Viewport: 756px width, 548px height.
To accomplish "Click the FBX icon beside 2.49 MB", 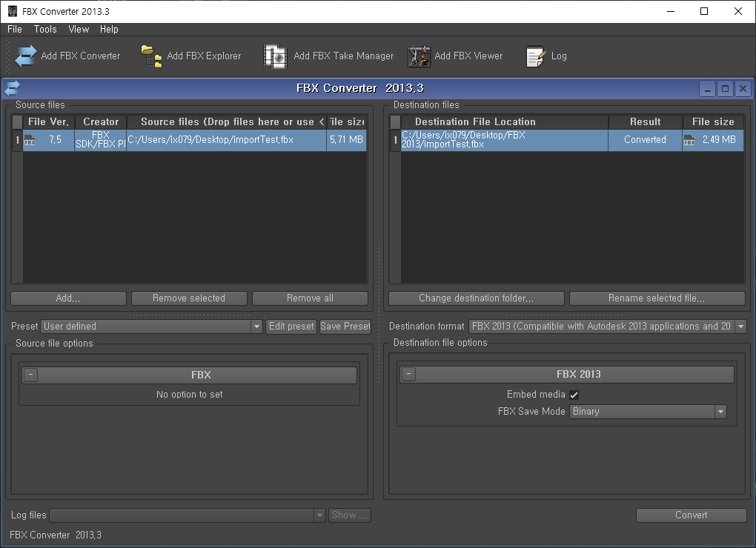I will 689,140.
